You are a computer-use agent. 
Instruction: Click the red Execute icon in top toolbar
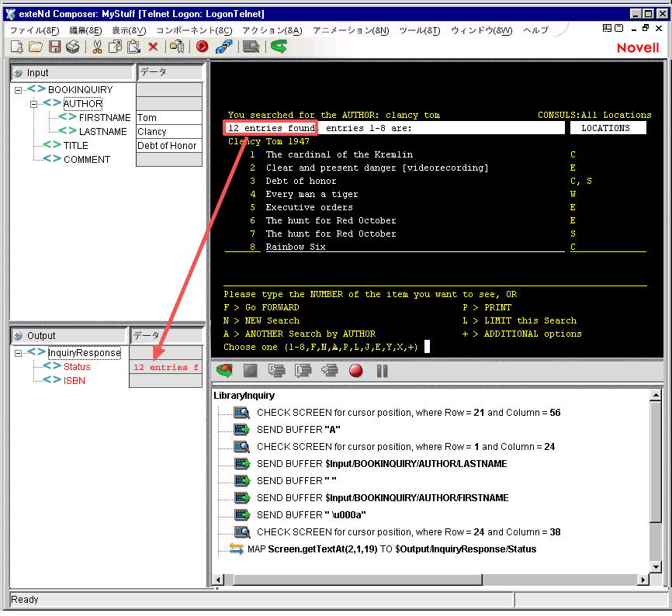point(202,47)
